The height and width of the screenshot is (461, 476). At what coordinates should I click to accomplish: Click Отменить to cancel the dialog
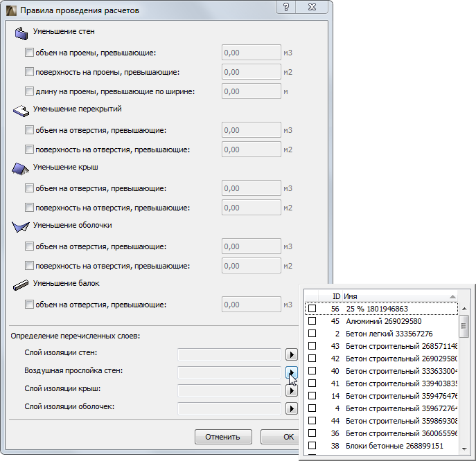[x=223, y=437]
